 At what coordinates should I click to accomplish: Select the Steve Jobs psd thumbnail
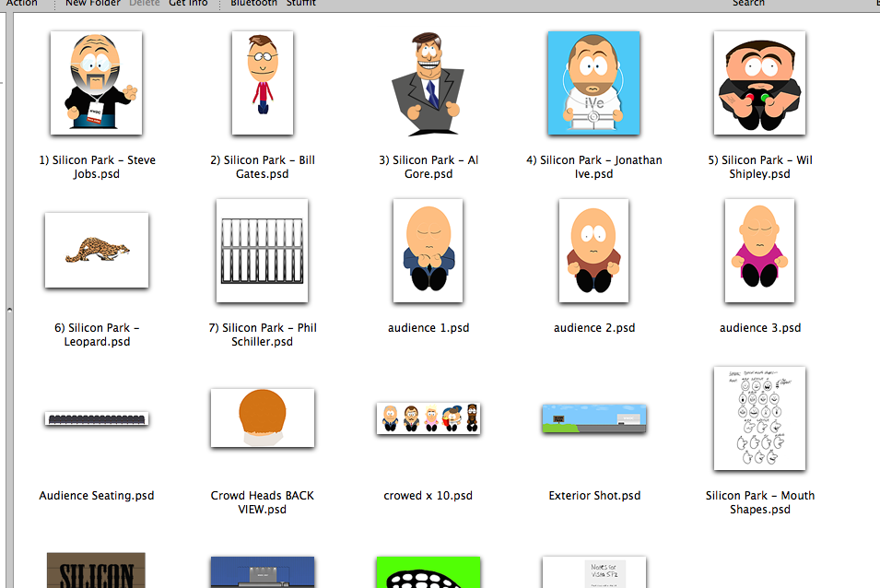tap(96, 83)
